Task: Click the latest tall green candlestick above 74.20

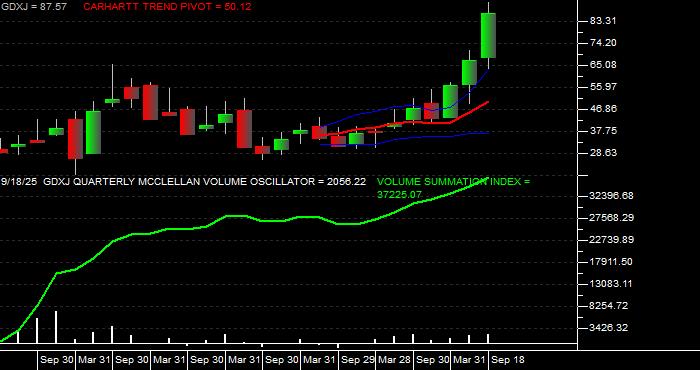Action: point(488,36)
